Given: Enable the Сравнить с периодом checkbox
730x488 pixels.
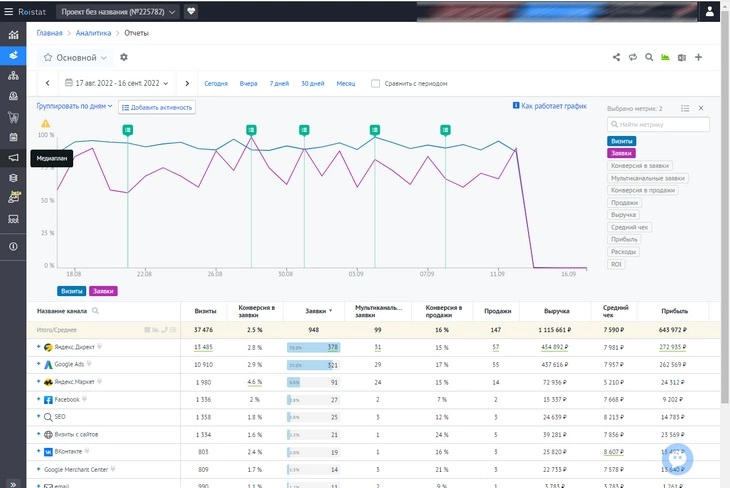Looking at the screenshot, I should pos(376,84).
